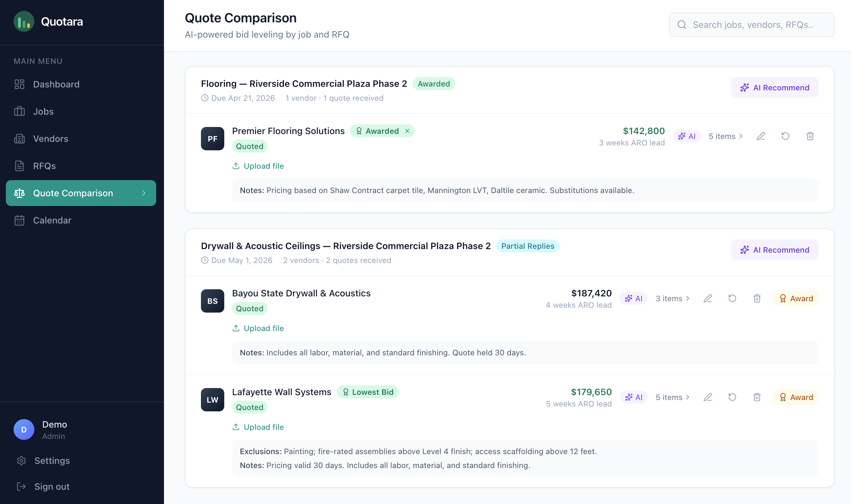Image resolution: width=851 pixels, height=504 pixels.
Task: Edit the Lafayette Wall Systems quote
Action: pyautogui.click(x=708, y=397)
